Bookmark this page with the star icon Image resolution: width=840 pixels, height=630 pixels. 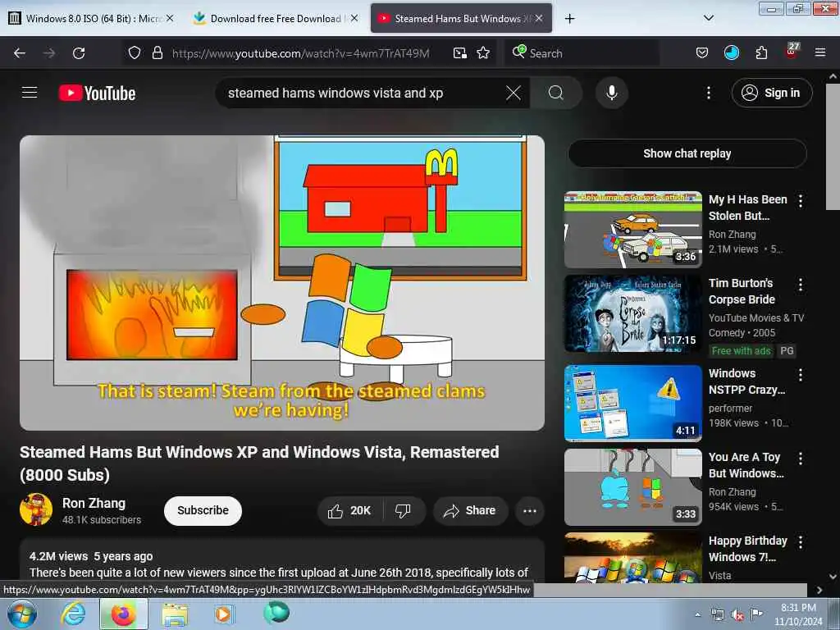[x=483, y=52]
